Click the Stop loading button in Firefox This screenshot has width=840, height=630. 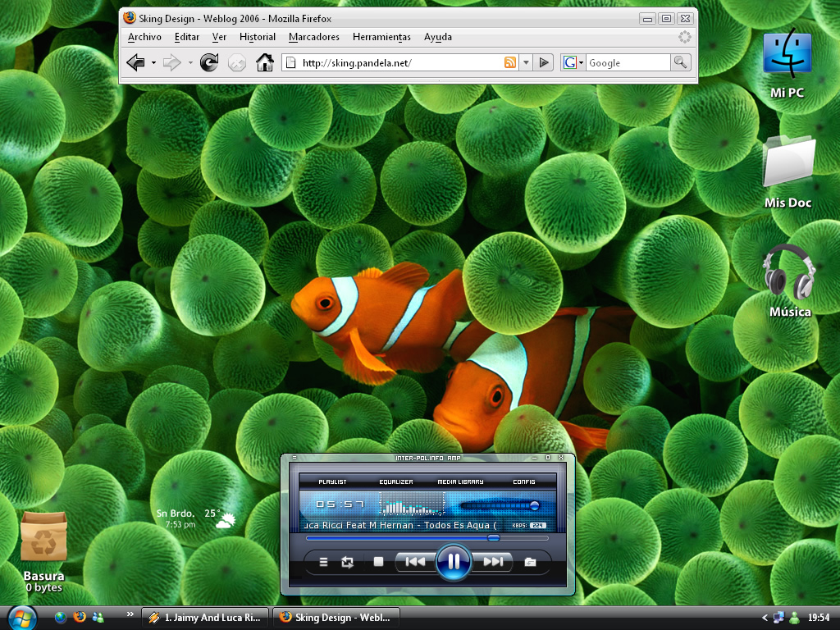pos(237,62)
